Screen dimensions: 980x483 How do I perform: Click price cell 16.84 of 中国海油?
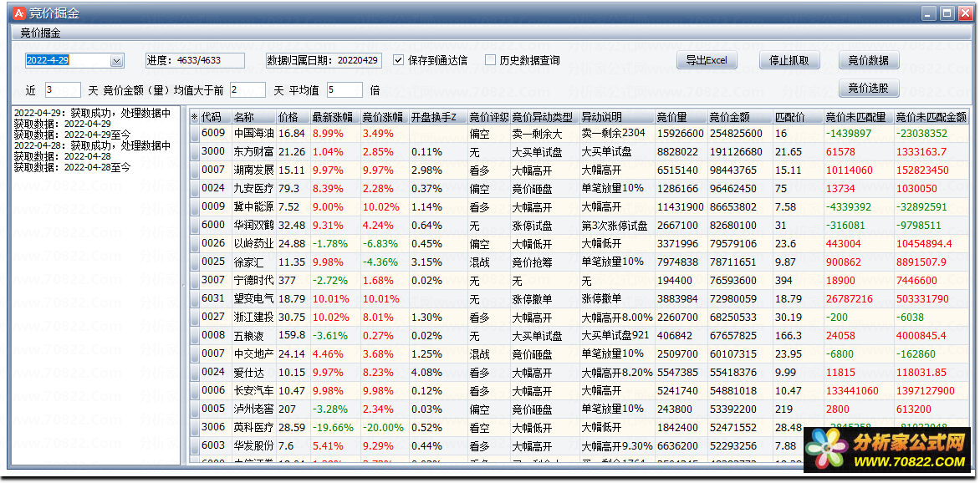click(x=293, y=133)
